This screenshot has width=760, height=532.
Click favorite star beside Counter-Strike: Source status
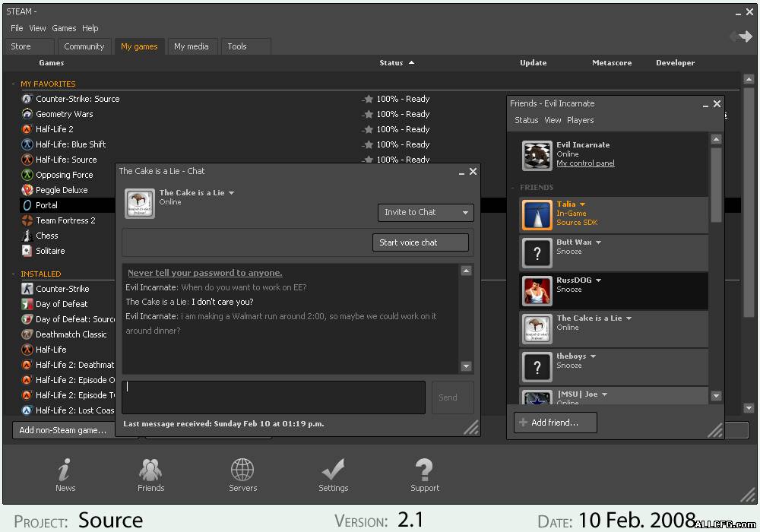point(369,99)
